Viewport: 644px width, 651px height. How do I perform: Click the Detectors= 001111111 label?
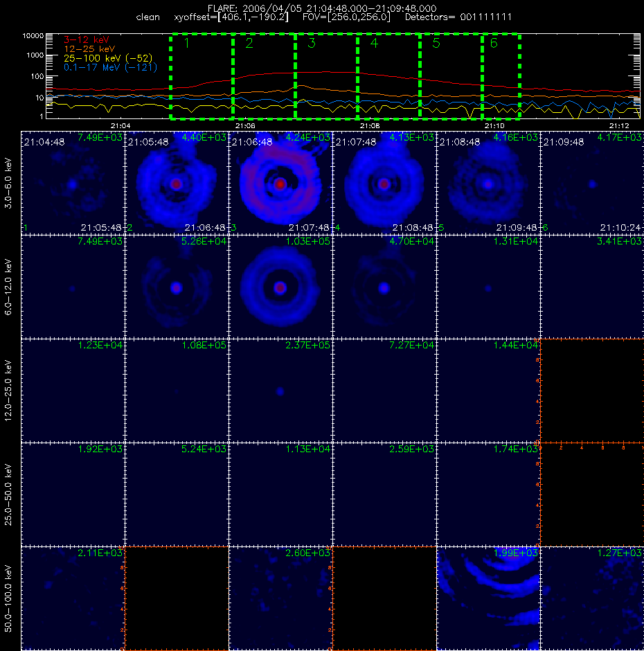(x=458, y=17)
